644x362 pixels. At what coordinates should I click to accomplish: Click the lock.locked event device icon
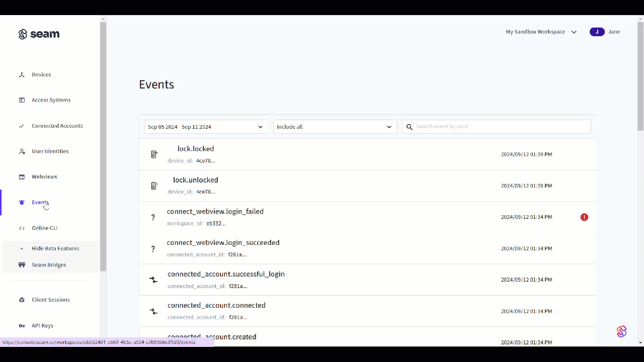pyautogui.click(x=154, y=154)
